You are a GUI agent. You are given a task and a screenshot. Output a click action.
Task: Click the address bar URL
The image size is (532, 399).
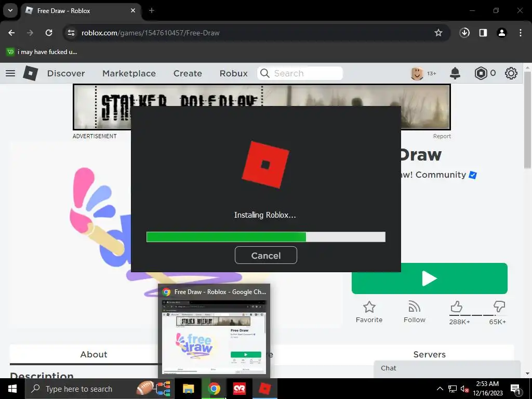150,33
